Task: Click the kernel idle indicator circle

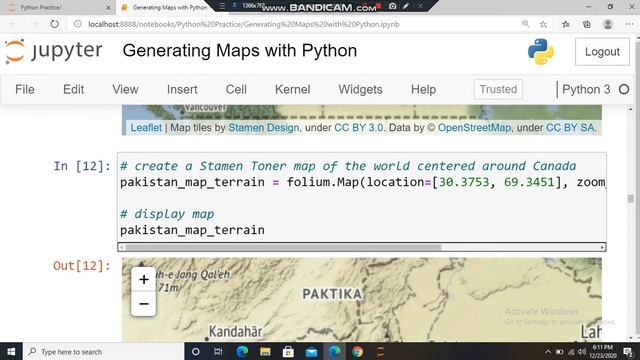Action: click(624, 89)
